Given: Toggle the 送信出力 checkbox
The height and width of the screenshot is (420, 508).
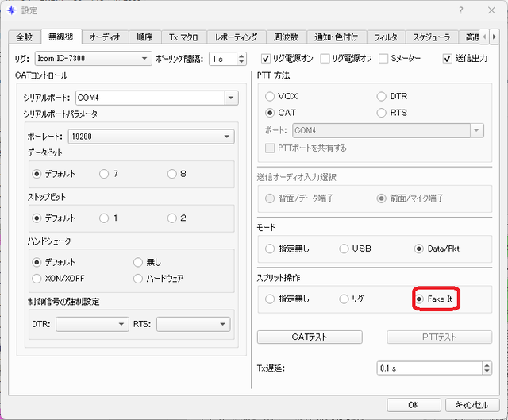Looking at the screenshot, I should click(448, 59).
